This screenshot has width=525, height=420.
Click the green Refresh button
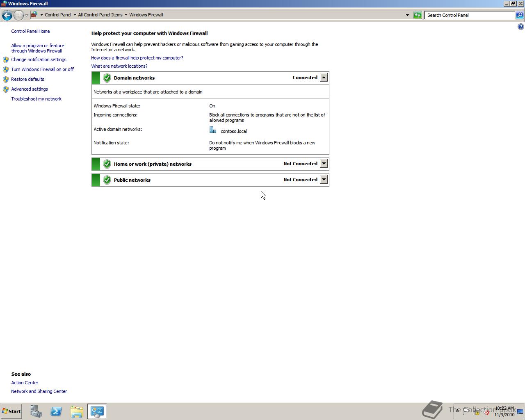point(418,15)
